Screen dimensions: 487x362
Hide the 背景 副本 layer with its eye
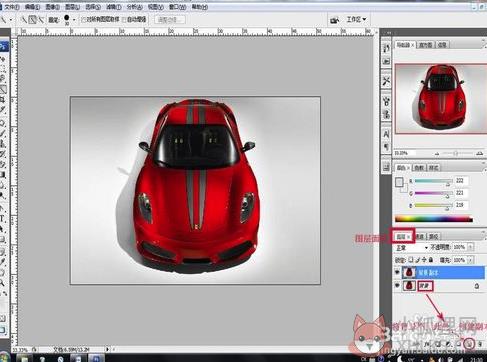tap(397, 272)
